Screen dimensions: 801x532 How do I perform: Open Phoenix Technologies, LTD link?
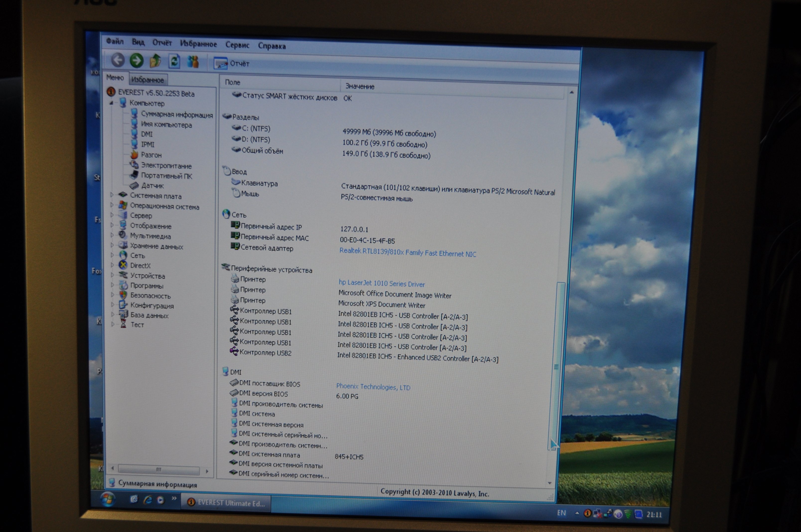[x=373, y=387]
